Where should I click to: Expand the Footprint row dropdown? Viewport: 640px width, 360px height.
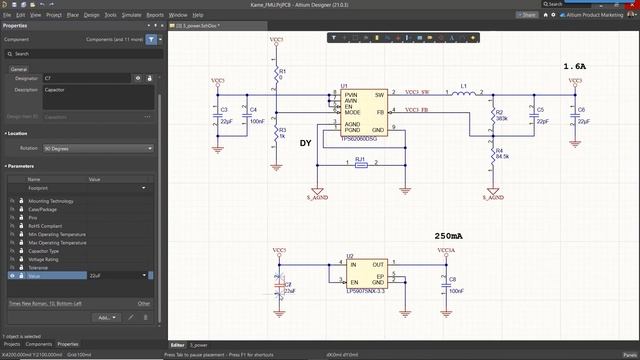click(x=144, y=188)
